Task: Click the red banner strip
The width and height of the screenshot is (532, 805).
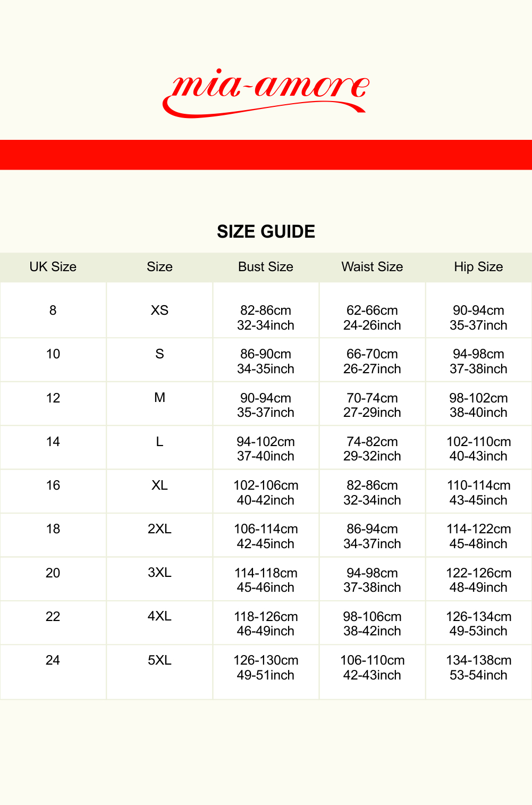Action: point(266,155)
